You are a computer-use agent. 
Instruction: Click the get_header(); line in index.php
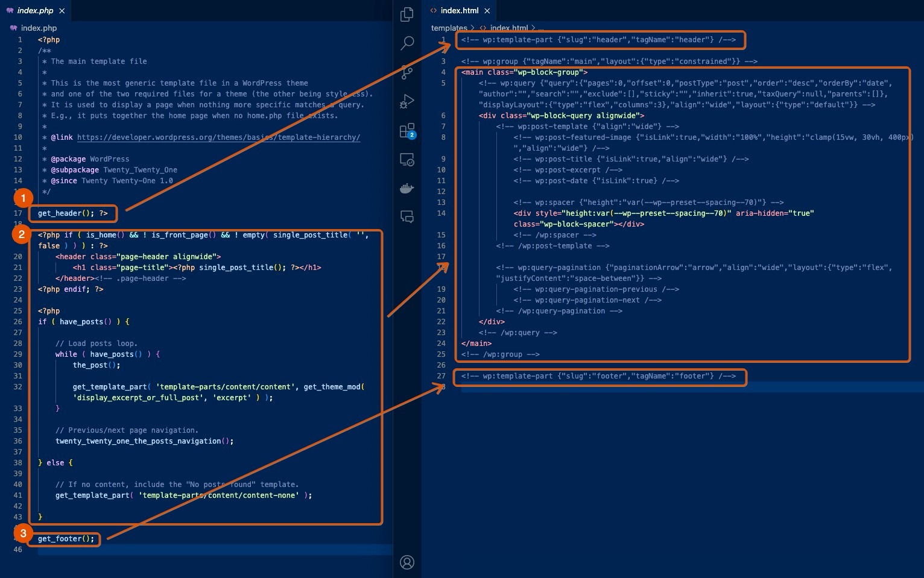coord(73,213)
